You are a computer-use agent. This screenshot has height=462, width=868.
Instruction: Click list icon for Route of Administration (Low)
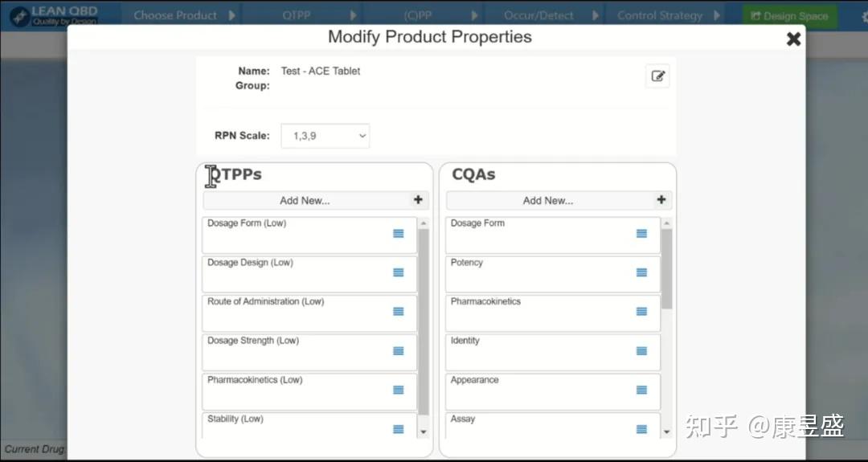(399, 312)
